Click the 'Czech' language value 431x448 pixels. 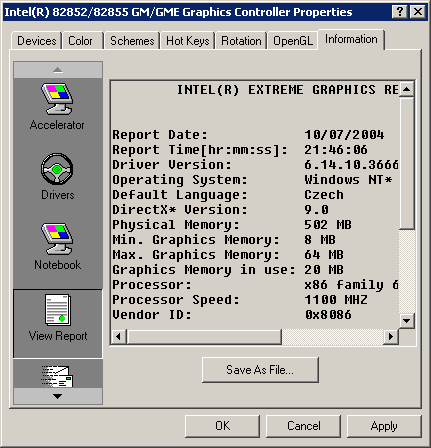(324, 195)
